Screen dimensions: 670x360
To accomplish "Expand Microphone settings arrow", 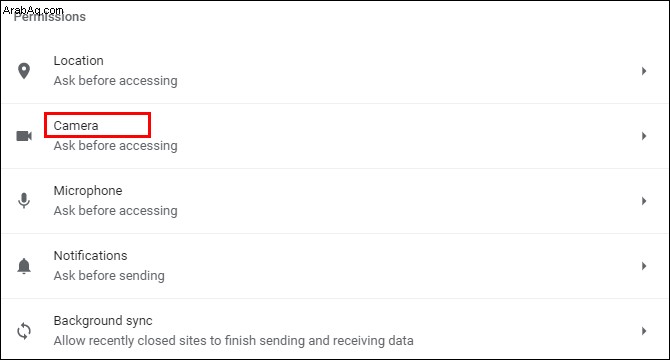I will [x=644, y=201].
